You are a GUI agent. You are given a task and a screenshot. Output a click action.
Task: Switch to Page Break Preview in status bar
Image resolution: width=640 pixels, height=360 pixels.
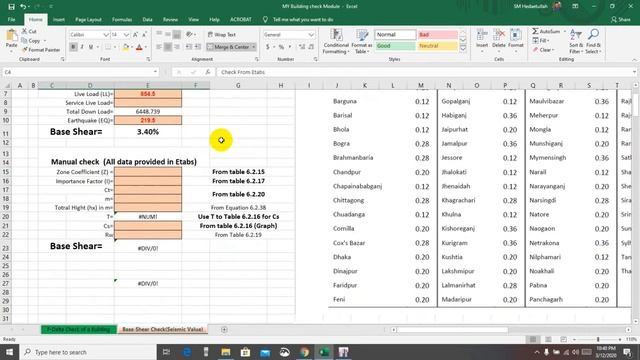[563, 339]
